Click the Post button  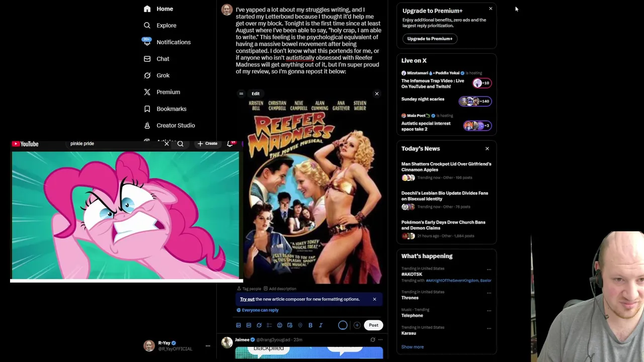[x=373, y=325]
